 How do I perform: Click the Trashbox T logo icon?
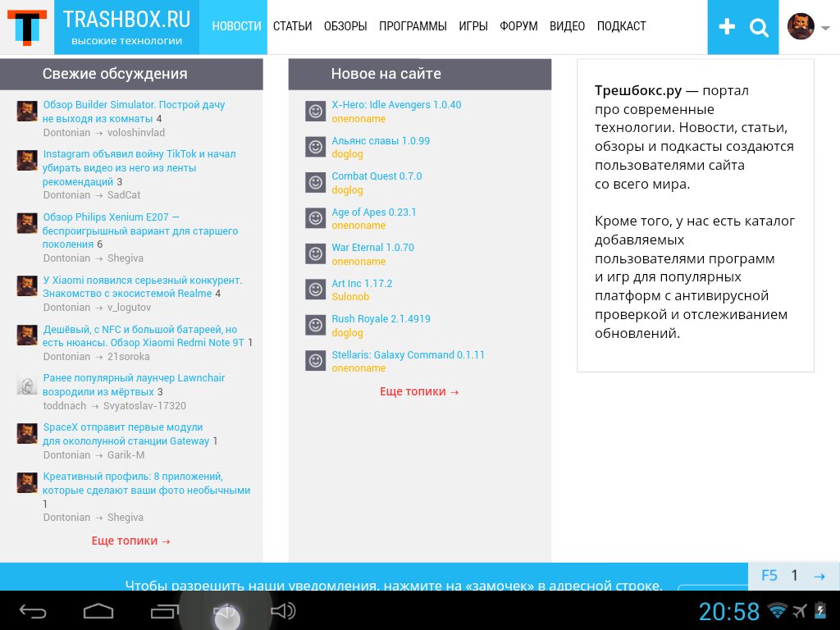(27, 27)
